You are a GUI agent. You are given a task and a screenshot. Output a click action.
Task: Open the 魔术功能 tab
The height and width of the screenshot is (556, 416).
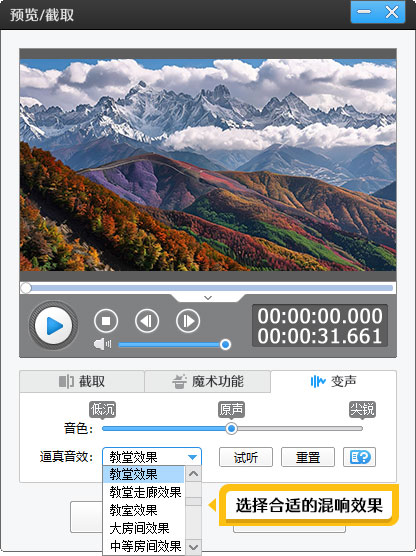click(207, 382)
